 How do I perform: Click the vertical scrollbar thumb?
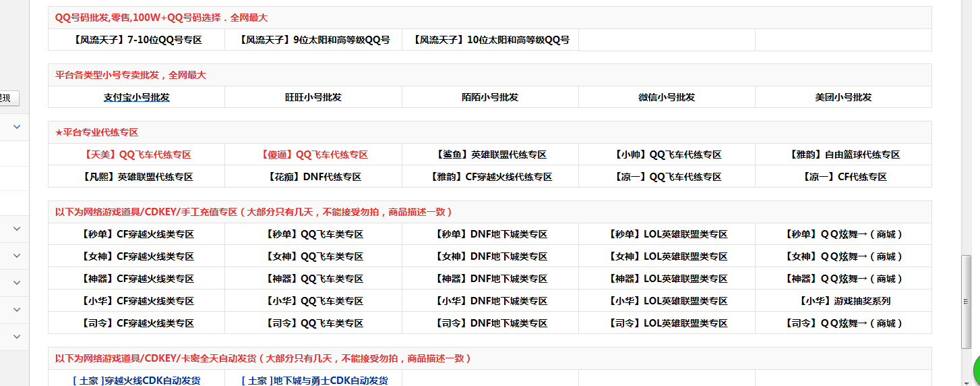967,301
